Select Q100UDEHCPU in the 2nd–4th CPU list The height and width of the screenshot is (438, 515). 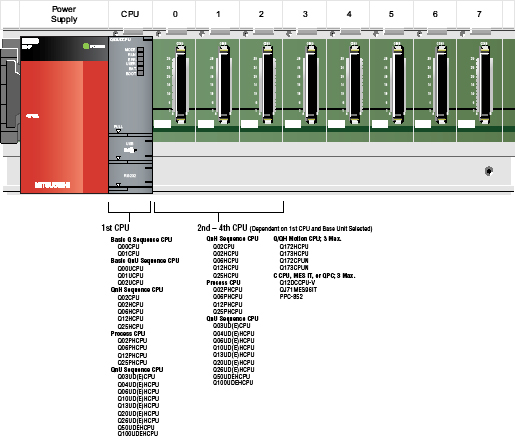[233, 383]
